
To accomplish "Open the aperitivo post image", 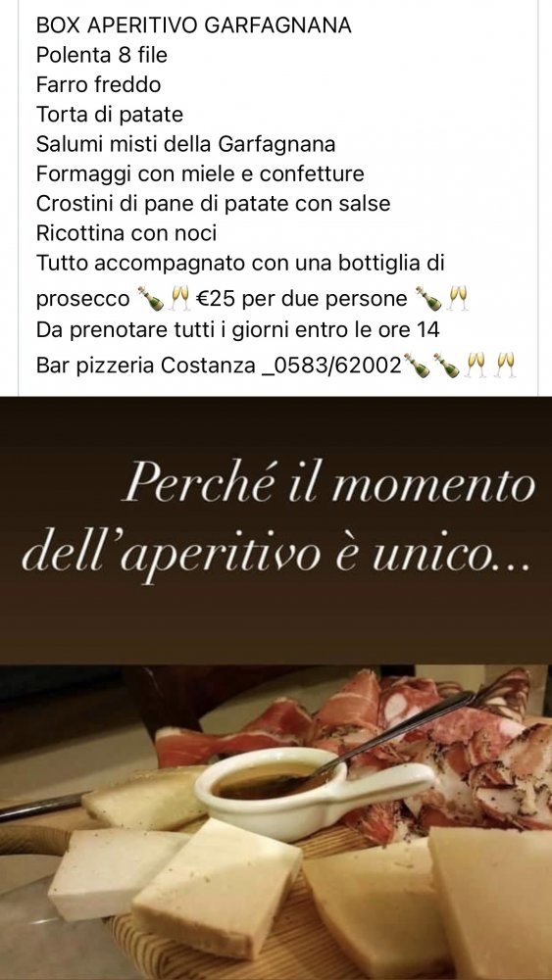I will click(276, 688).
